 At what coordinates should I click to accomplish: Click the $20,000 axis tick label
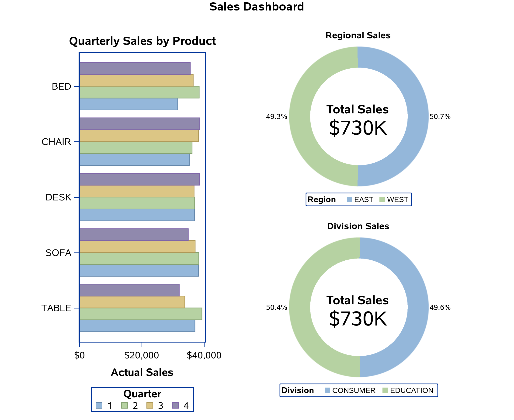coord(142,356)
